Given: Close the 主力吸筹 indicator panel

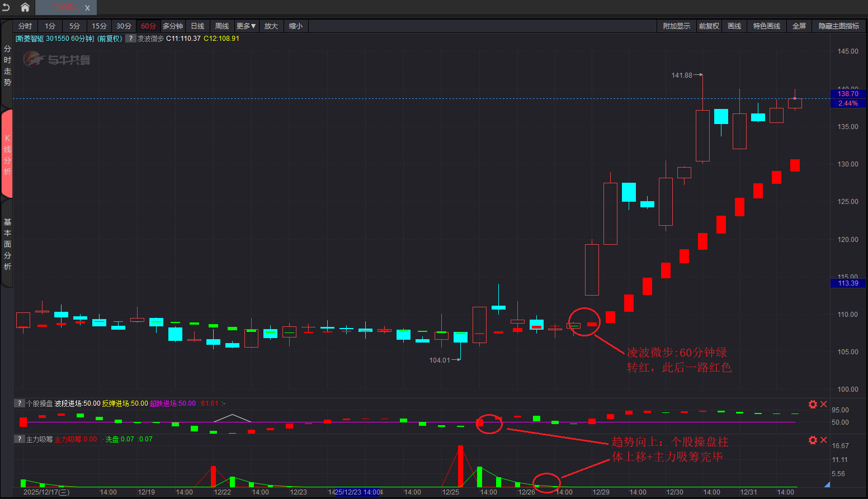Looking at the screenshot, I should pyautogui.click(x=824, y=440).
